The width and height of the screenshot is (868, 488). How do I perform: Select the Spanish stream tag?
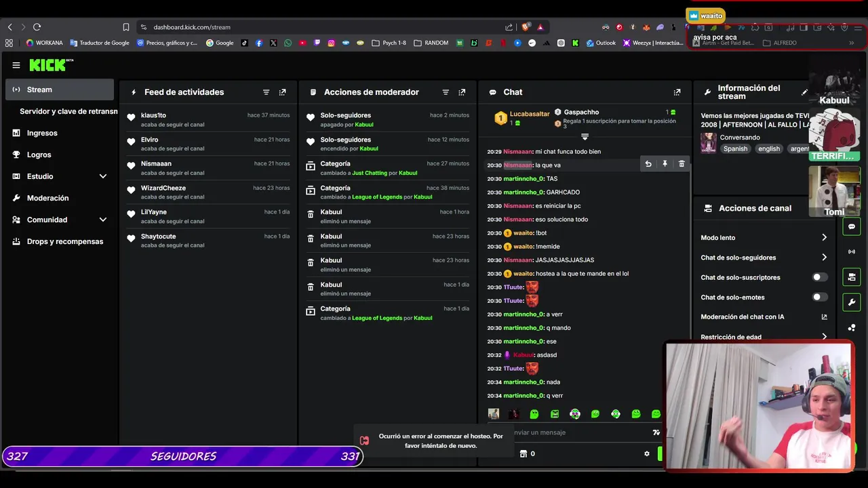coord(735,148)
